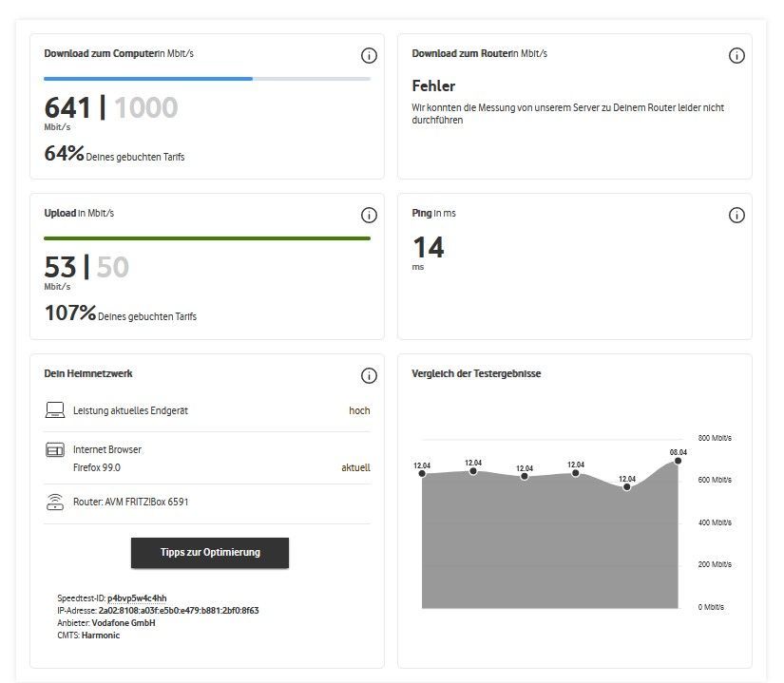Click the Fehler heading in router card

click(x=433, y=86)
